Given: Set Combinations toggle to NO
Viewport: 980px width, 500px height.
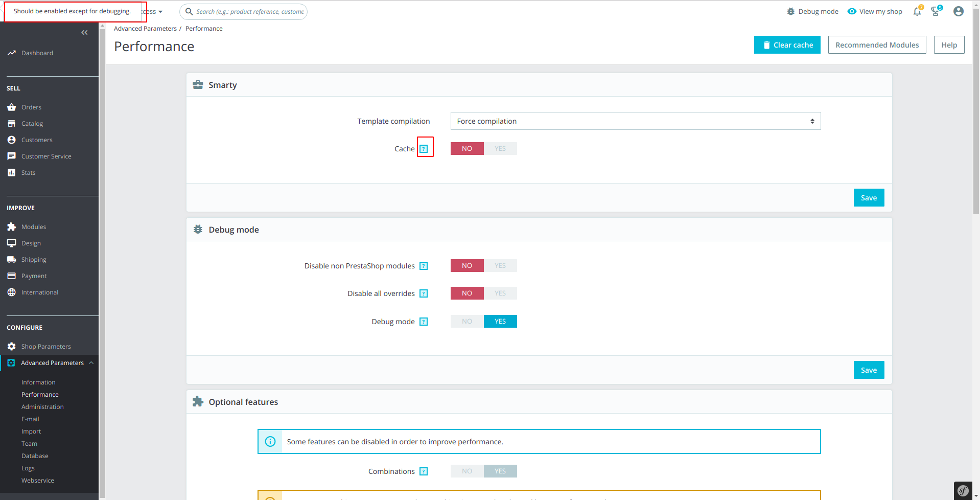Looking at the screenshot, I should 467,471.
